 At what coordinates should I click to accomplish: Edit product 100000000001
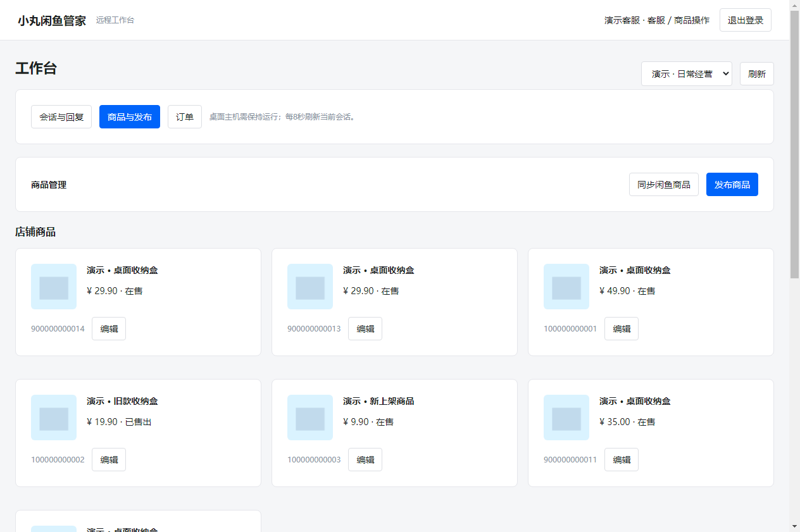(622, 329)
